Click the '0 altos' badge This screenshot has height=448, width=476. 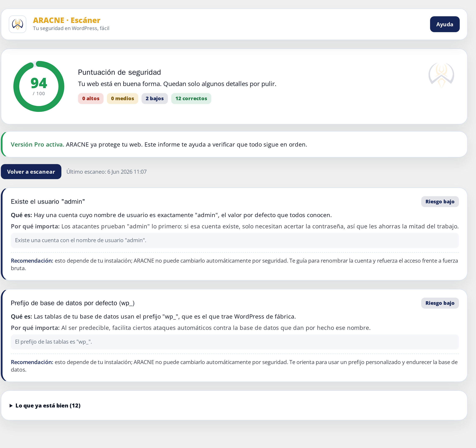(x=91, y=98)
